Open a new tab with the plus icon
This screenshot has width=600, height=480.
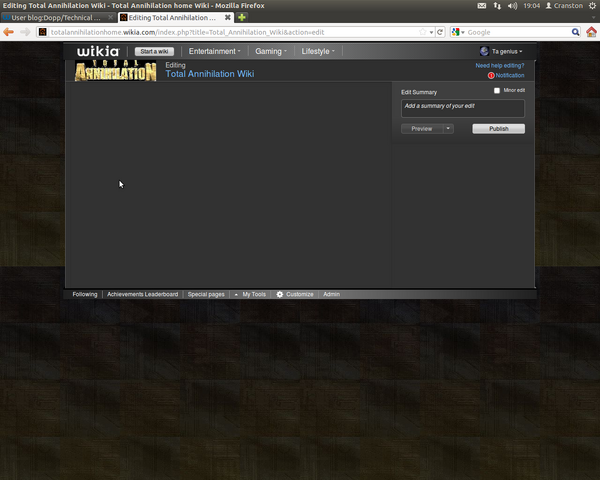(242, 18)
